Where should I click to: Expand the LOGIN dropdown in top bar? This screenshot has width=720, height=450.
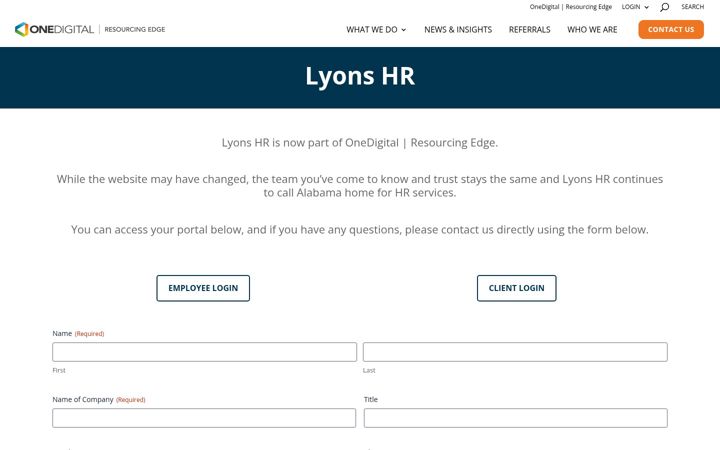tap(635, 7)
